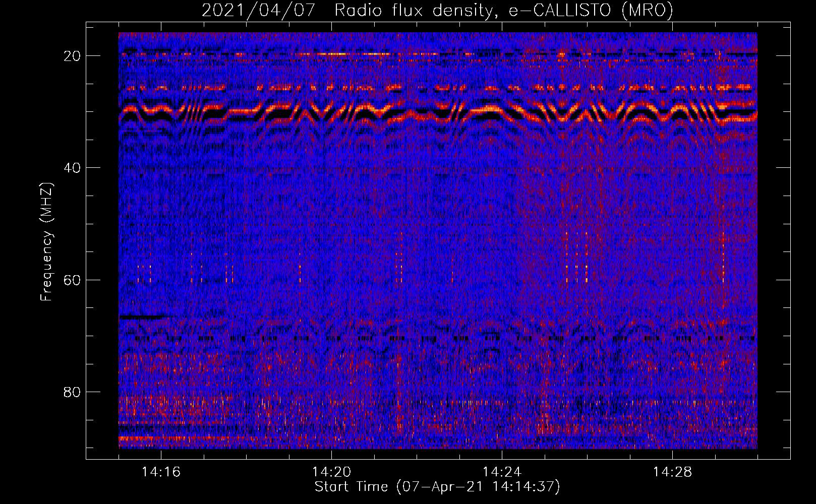The width and height of the screenshot is (816, 504).
Task: Click the time tick label "14:24"
Action: pyautogui.click(x=502, y=472)
